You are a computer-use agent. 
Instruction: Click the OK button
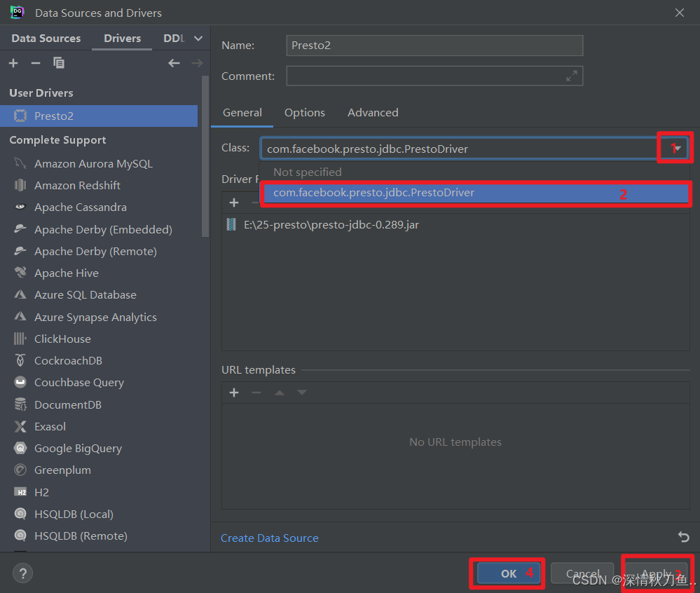(x=509, y=573)
